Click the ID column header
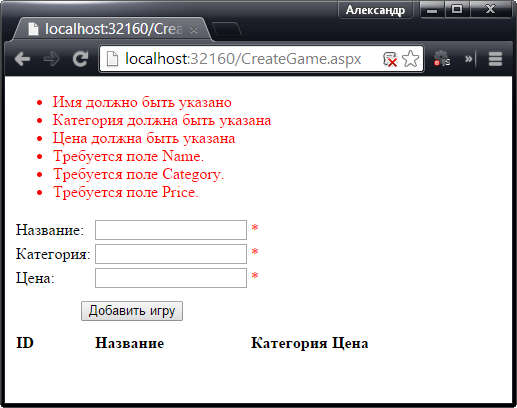The height and width of the screenshot is (408, 517). pyautogui.click(x=25, y=343)
